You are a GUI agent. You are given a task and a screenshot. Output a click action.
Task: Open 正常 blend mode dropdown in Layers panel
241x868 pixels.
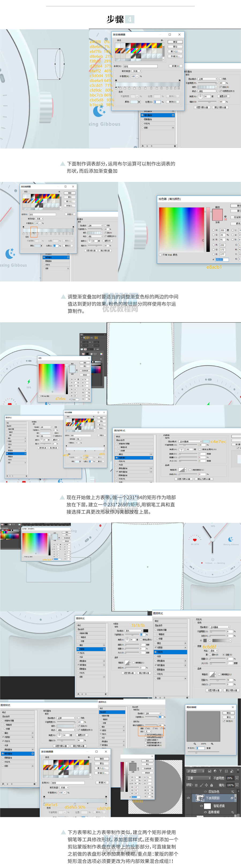coord(199,778)
